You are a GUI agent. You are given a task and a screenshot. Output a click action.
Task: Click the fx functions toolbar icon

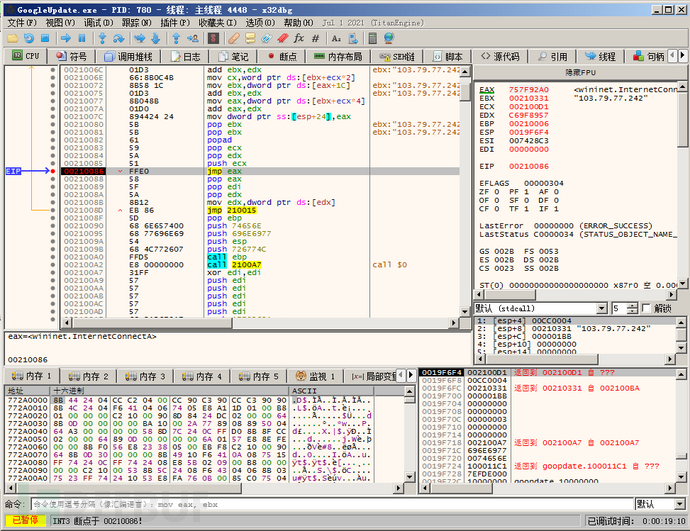(298, 37)
